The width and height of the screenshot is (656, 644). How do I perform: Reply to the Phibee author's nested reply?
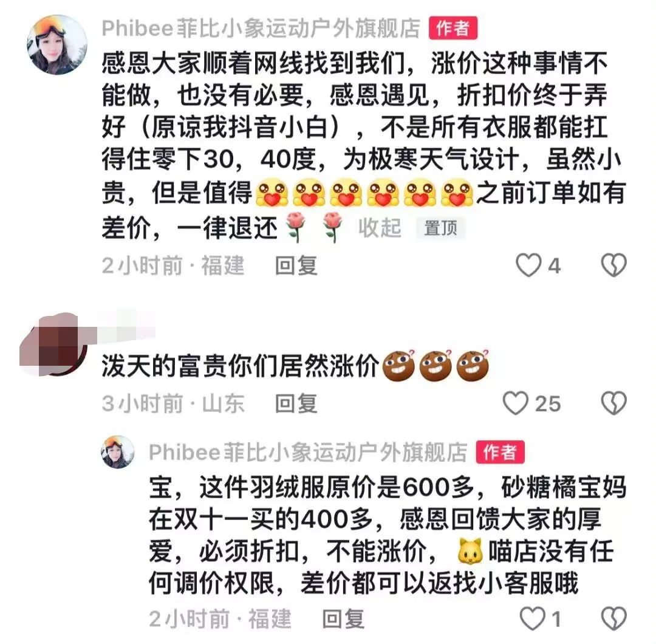click(343, 619)
